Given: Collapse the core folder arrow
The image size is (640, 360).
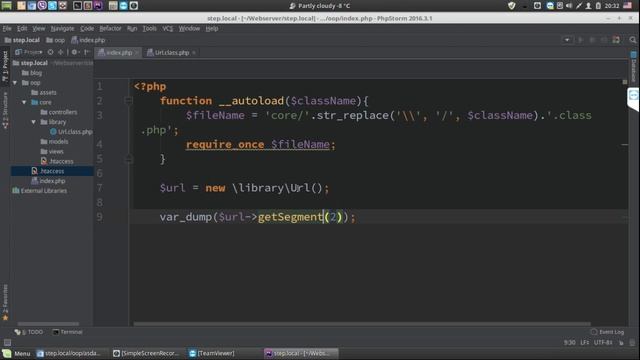Looking at the screenshot, I should pos(24,102).
